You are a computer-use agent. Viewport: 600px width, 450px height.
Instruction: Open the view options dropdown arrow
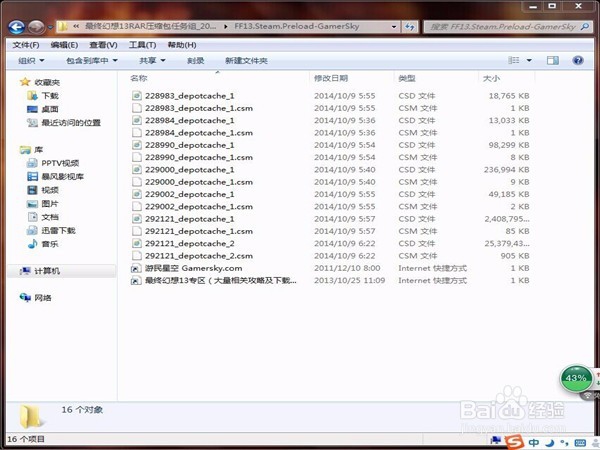(x=529, y=60)
